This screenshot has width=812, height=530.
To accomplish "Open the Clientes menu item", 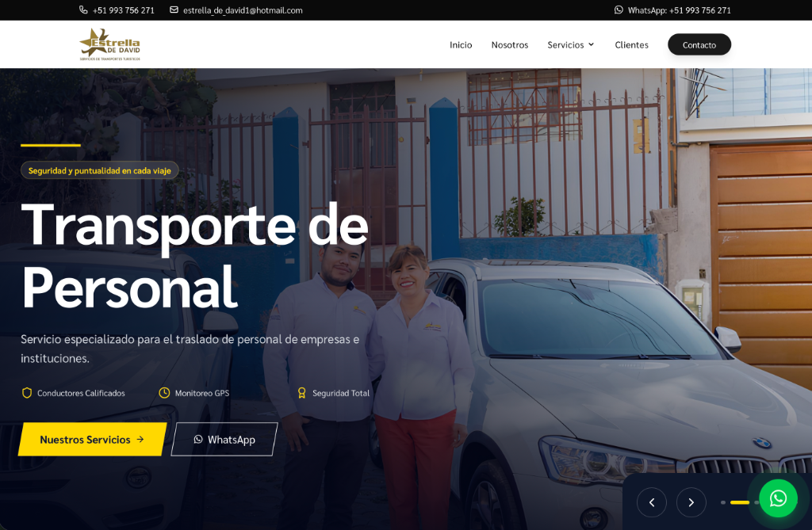I will (x=631, y=45).
